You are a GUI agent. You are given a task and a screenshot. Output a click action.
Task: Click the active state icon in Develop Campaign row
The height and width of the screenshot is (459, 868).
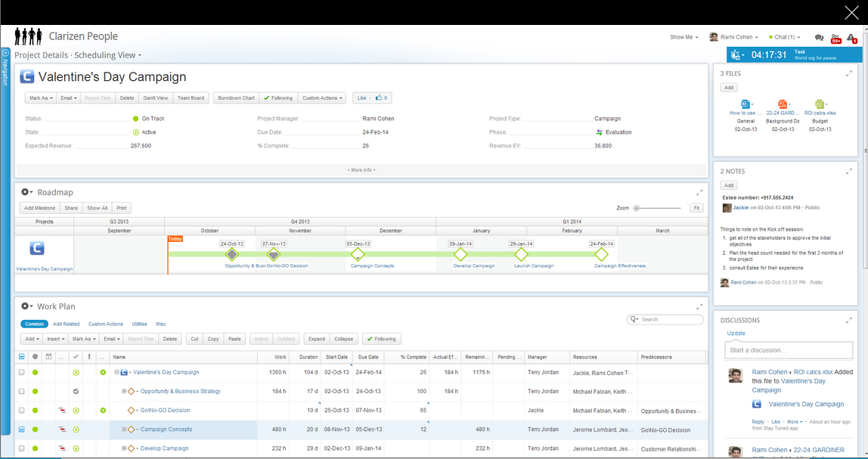(76, 448)
